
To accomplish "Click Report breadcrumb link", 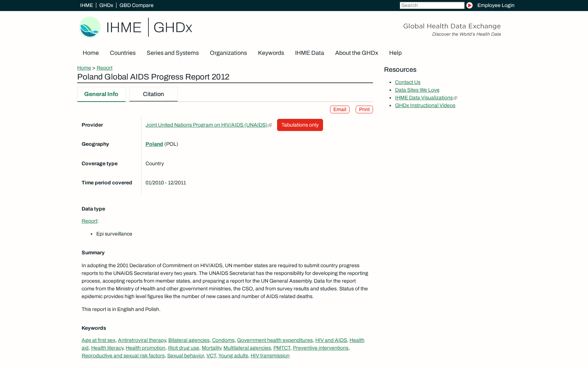I will tap(104, 68).
